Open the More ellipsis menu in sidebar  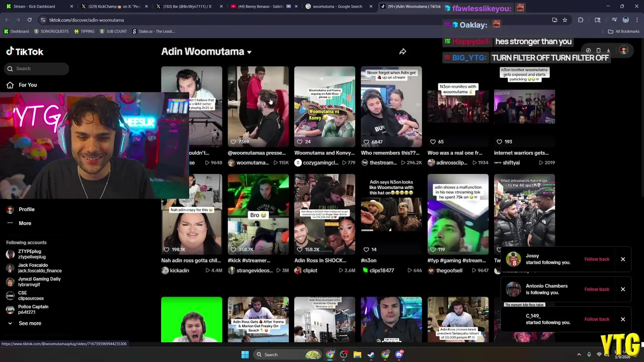(x=10, y=223)
